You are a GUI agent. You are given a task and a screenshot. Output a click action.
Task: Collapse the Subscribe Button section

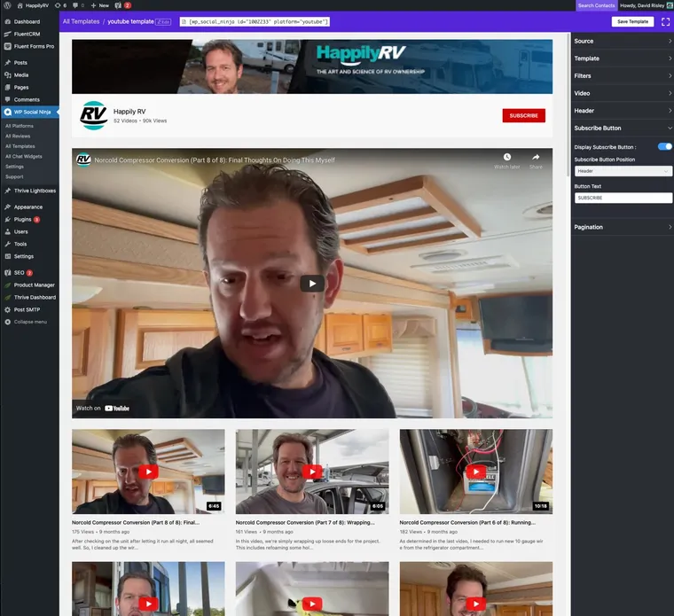pos(623,128)
